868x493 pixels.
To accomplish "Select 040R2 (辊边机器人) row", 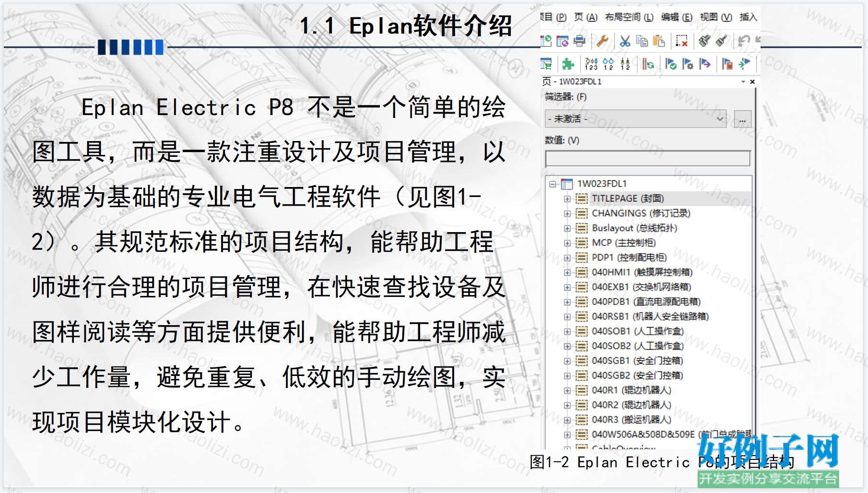I will tap(632, 405).
